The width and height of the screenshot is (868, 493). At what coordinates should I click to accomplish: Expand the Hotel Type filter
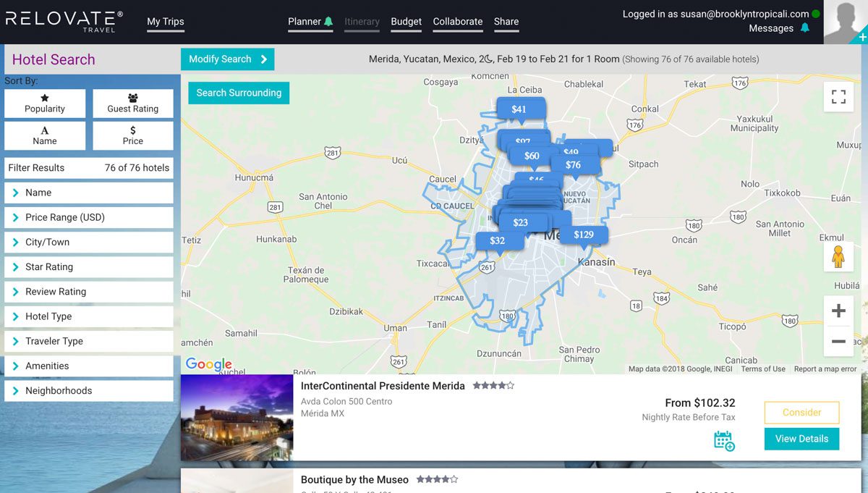pos(89,316)
